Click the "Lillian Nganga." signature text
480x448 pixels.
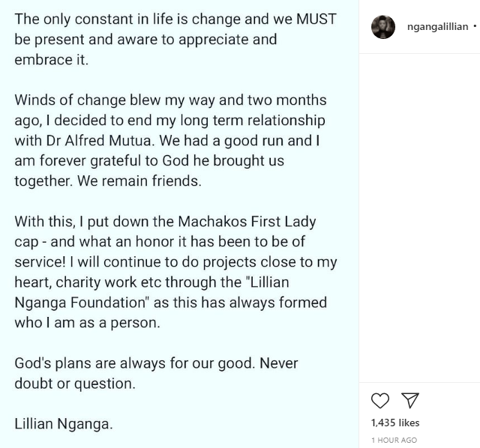[64, 424]
